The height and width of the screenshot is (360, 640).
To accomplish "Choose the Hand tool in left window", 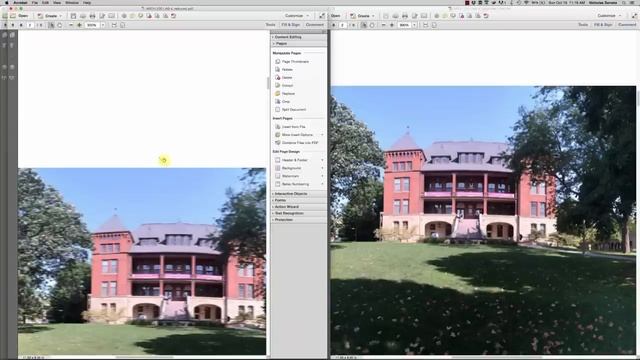I will [x=60, y=25].
